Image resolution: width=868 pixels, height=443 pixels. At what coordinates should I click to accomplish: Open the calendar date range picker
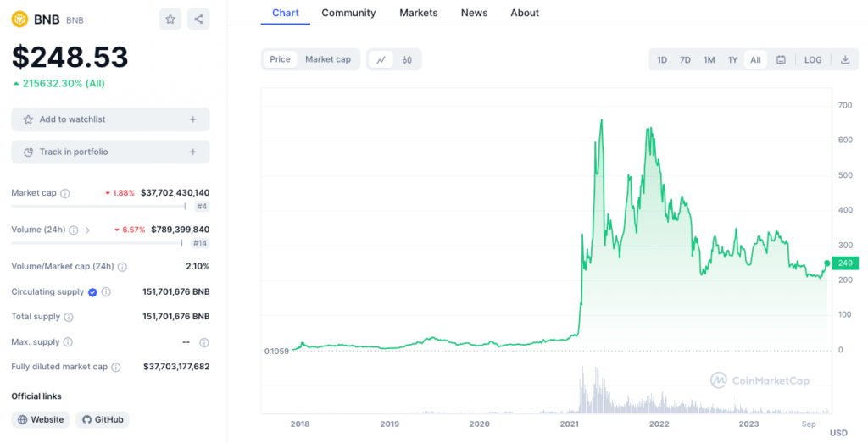(x=781, y=60)
